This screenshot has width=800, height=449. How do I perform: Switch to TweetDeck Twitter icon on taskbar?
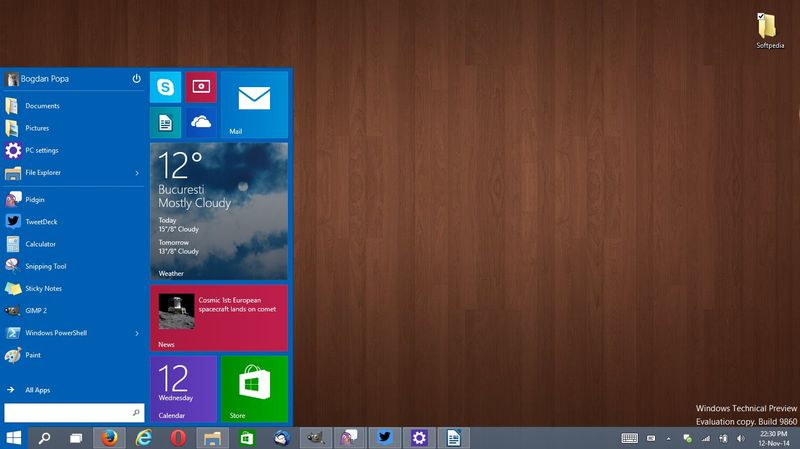[x=385, y=438]
